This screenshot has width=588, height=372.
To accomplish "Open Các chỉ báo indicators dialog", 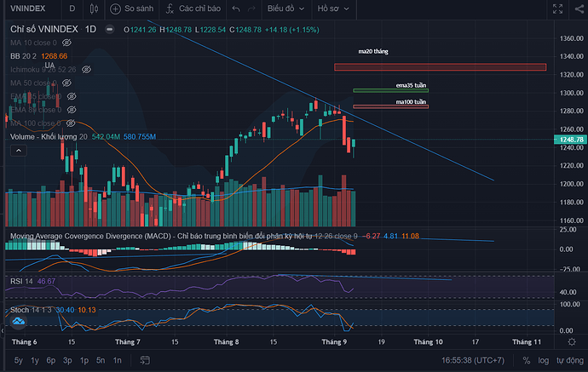I will [x=193, y=9].
